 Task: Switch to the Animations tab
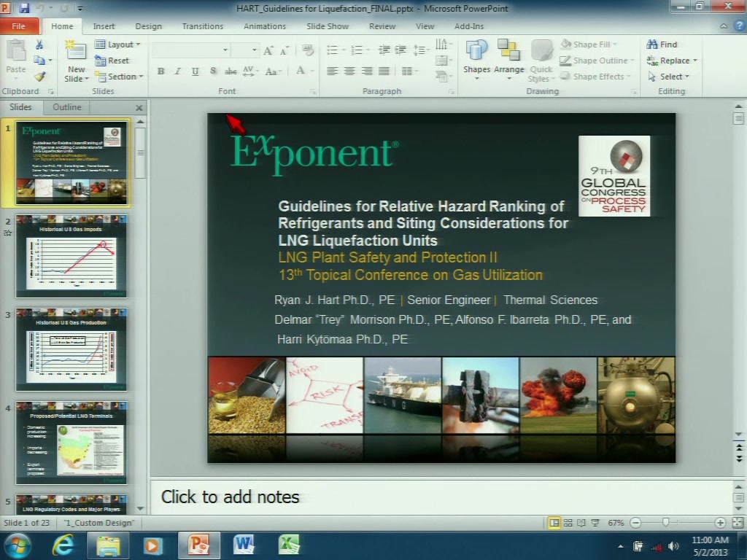click(264, 26)
